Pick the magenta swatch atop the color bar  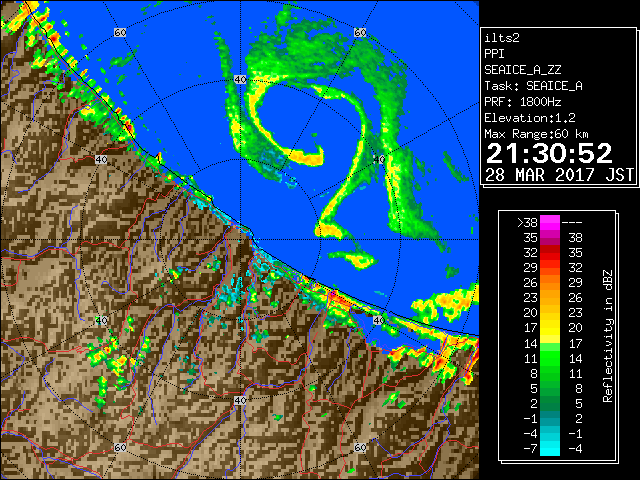pyautogui.click(x=550, y=222)
